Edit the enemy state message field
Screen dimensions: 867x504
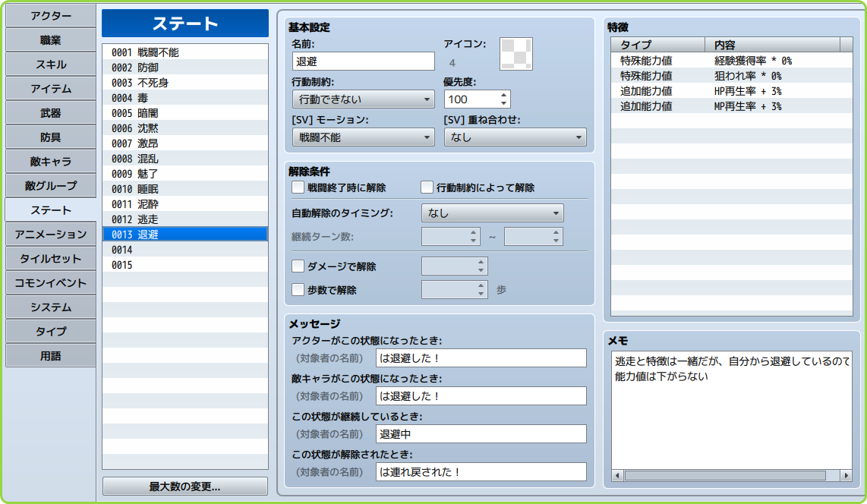[481, 396]
